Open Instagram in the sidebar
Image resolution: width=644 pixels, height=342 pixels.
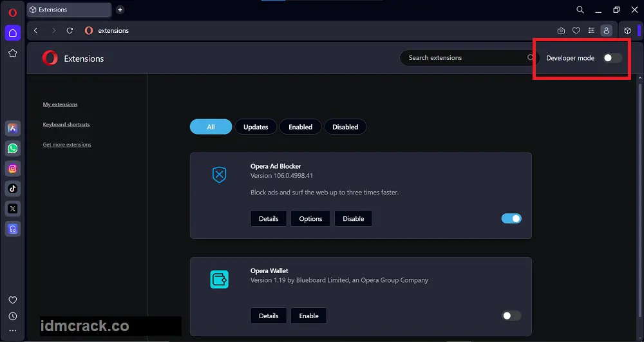click(13, 168)
